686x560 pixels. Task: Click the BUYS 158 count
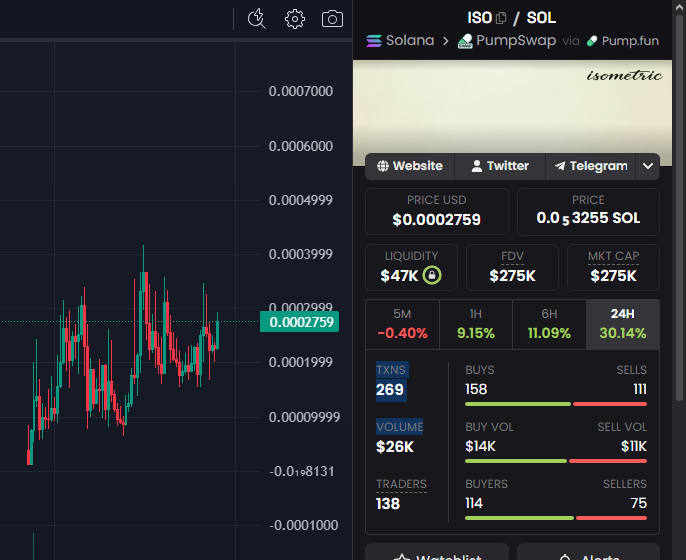(476, 389)
